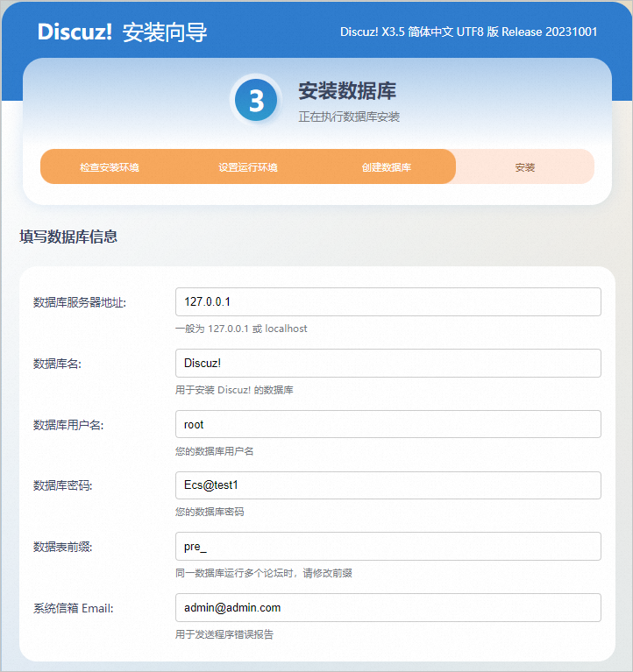Click the 数据表前缀 field with pre_

pyautogui.click(x=388, y=546)
